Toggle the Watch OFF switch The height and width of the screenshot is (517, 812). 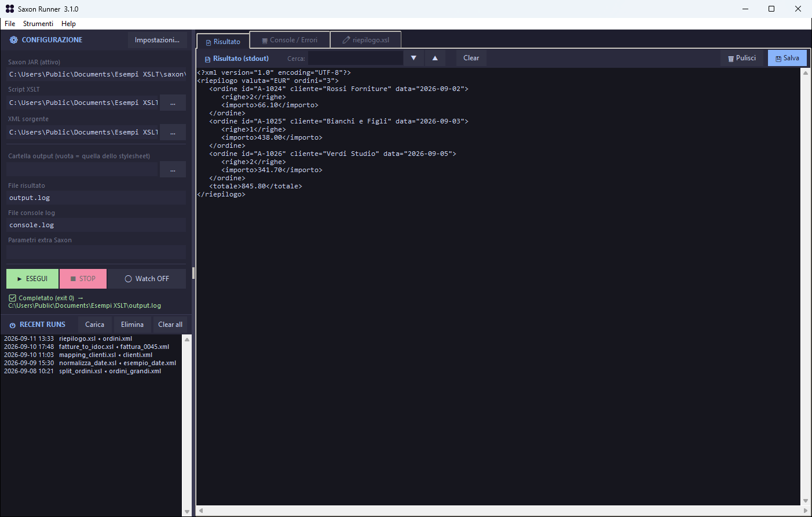pos(147,279)
